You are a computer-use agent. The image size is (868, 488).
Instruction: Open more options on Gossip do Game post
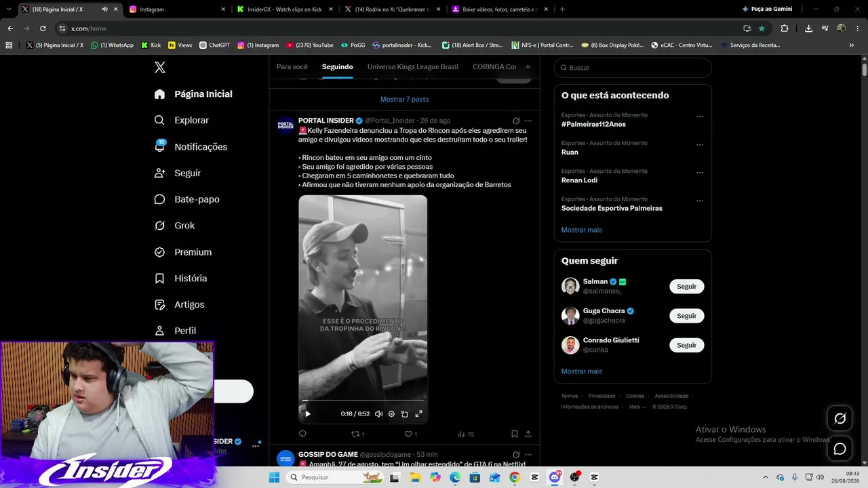(528, 454)
